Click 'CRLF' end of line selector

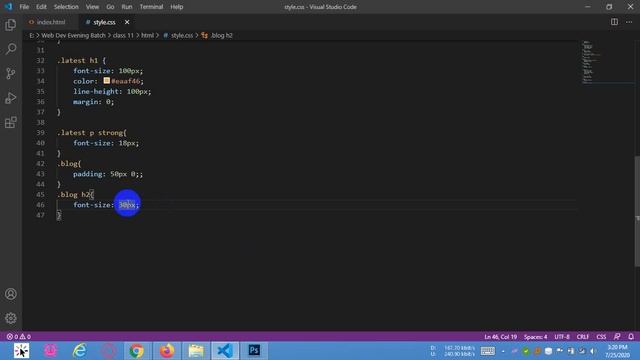pos(583,337)
